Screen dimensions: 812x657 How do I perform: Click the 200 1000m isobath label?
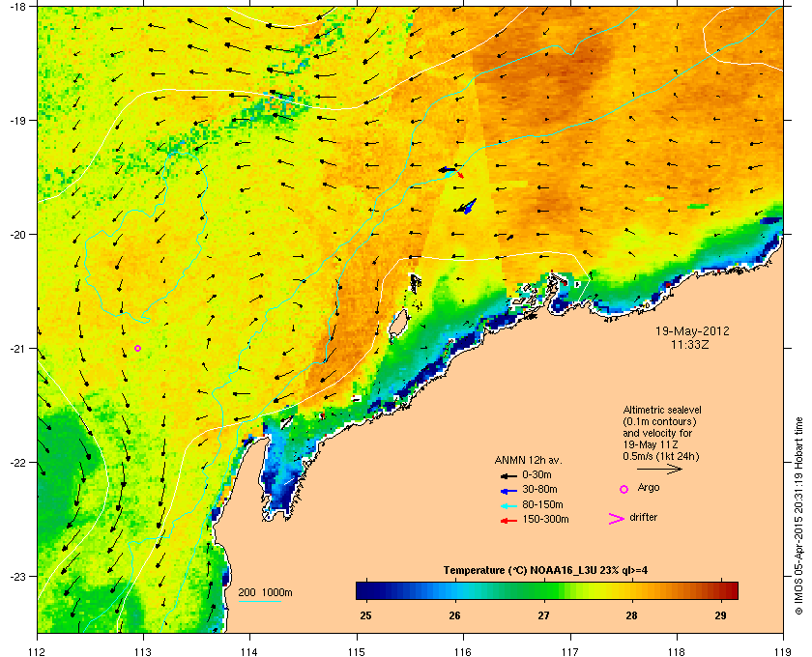pyautogui.click(x=265, y=593)
